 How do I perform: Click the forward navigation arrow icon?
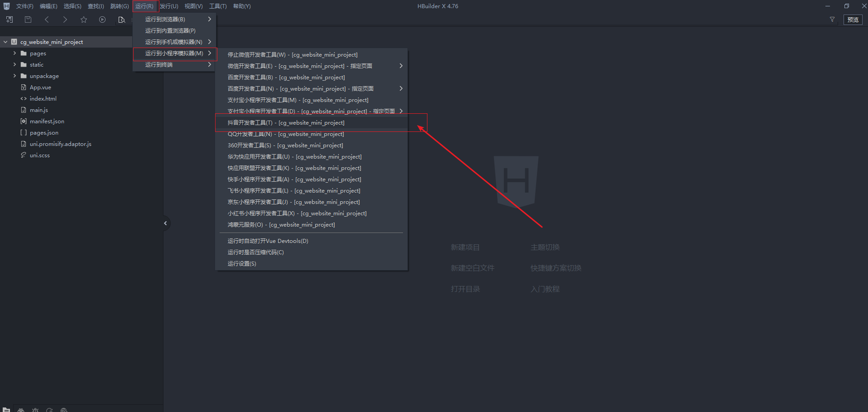click(x=65, y=19)
